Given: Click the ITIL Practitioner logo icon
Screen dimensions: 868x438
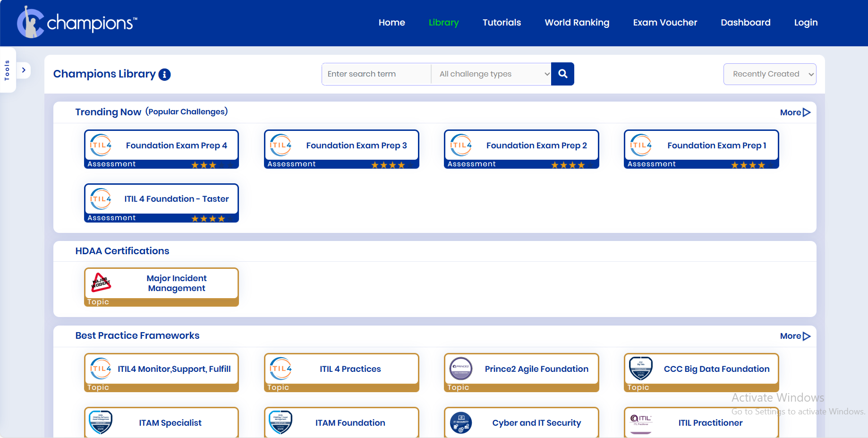Looking at the screenshot, I should click(641, 421).
